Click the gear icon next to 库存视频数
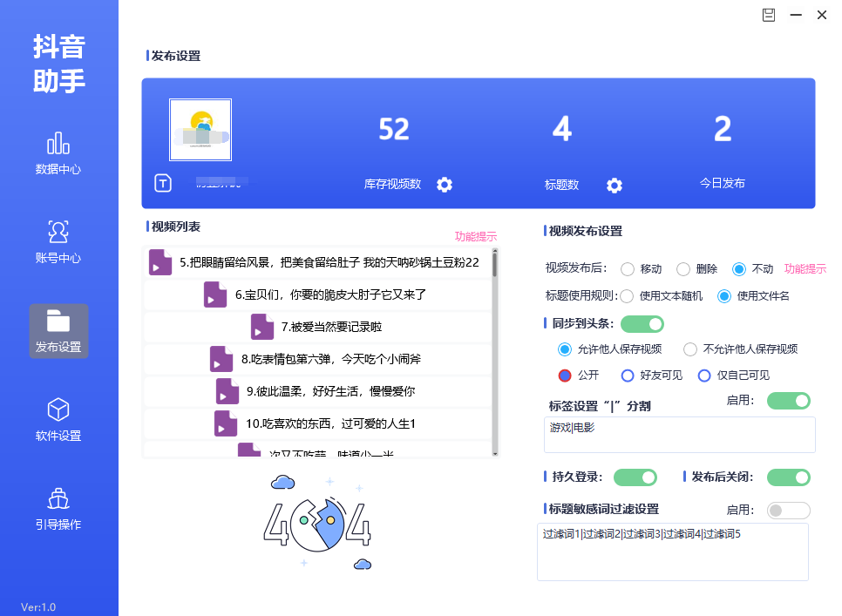The width and height of the screenshot is (842, 616). 444,185
